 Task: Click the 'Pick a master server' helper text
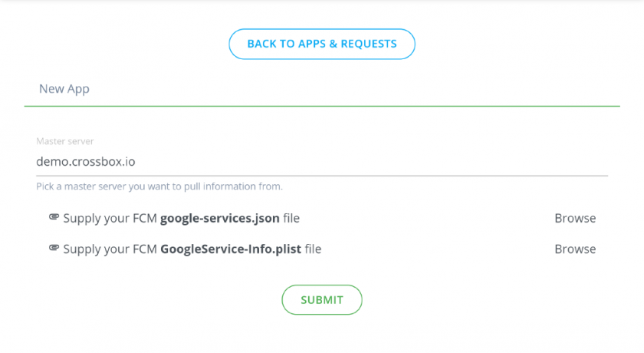[x=159, y=186]
